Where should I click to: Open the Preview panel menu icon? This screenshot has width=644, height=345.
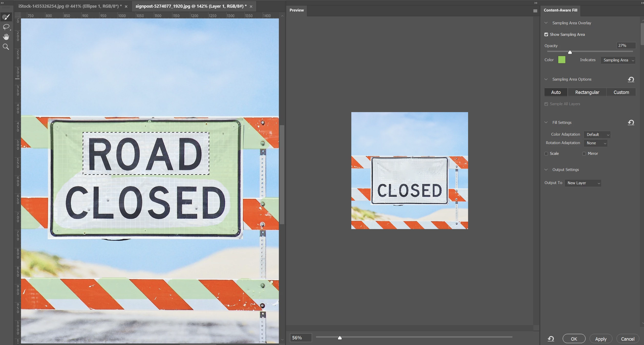point(535,11)
